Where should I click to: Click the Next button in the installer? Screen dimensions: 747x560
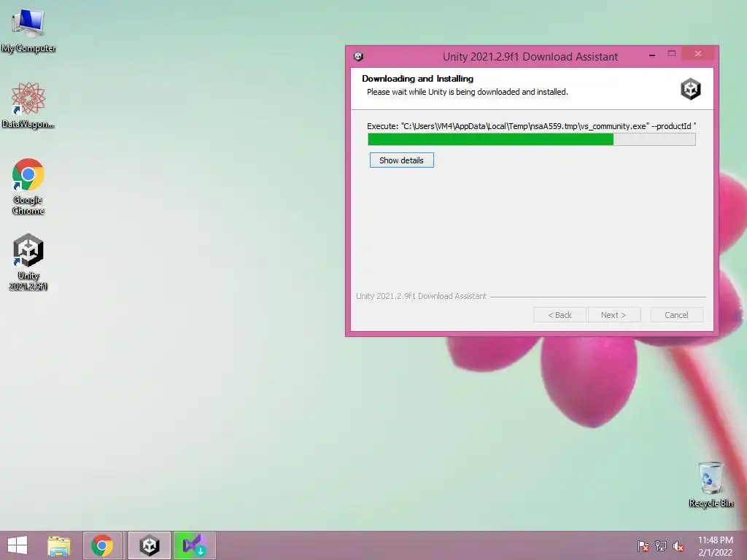(x=614, y=315)
